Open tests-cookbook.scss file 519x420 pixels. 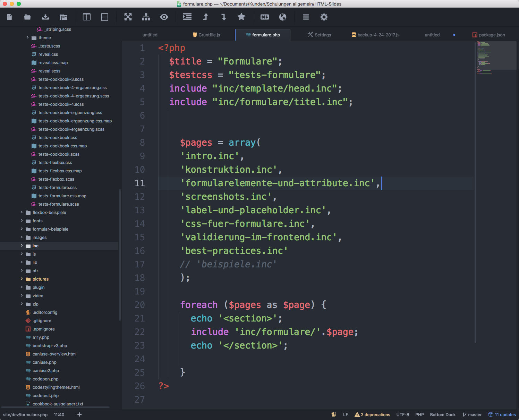[59, 154]
